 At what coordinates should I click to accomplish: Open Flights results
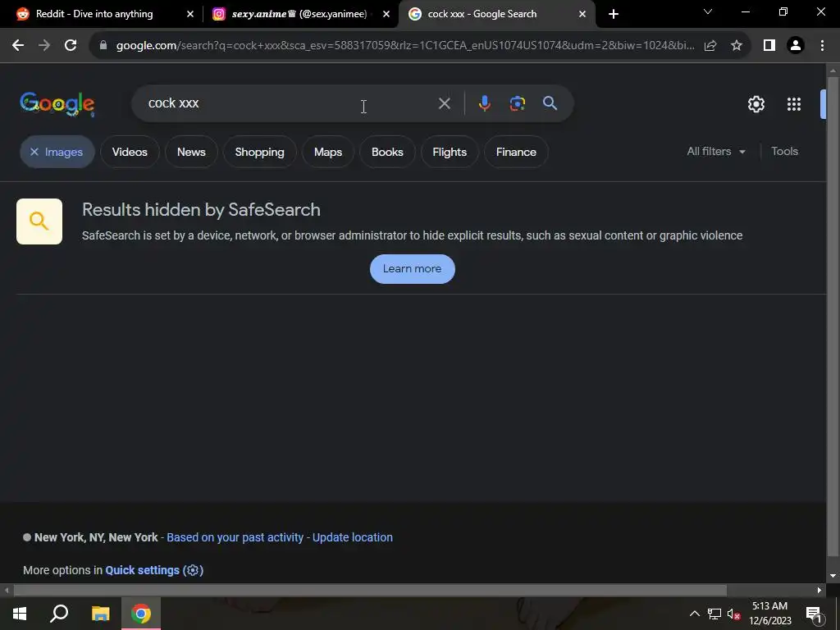[x=450, y=152]
